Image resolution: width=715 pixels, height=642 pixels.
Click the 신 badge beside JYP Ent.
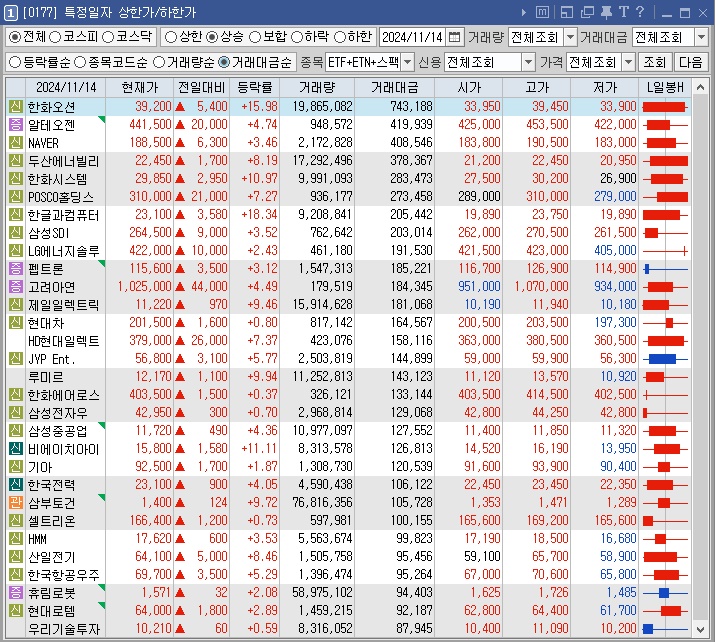[16, 358]
